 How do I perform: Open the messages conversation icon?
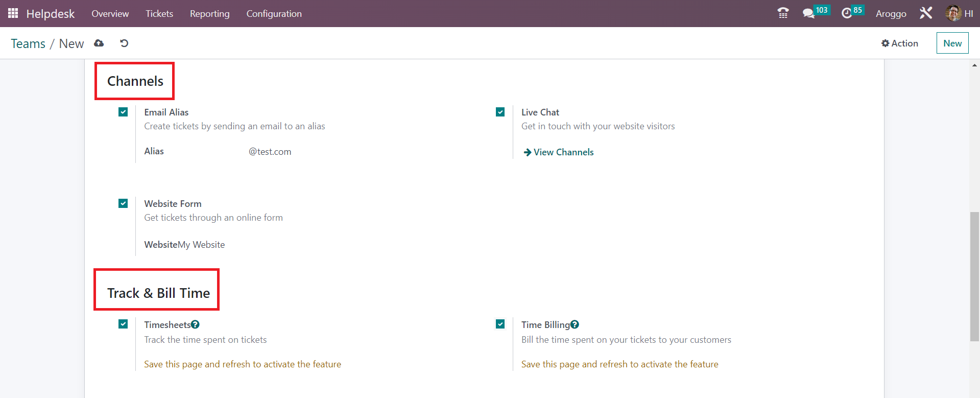pyautogui.click(x=808, y=13)
